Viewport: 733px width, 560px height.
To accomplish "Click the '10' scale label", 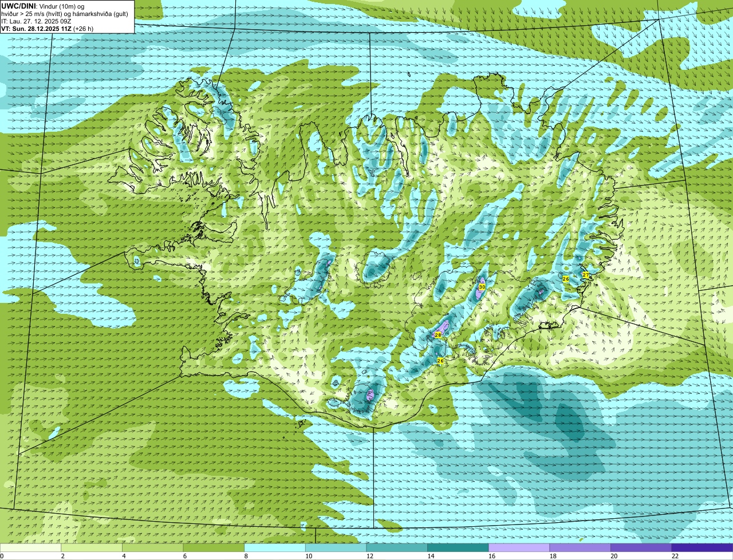I will tap(309, 556).
